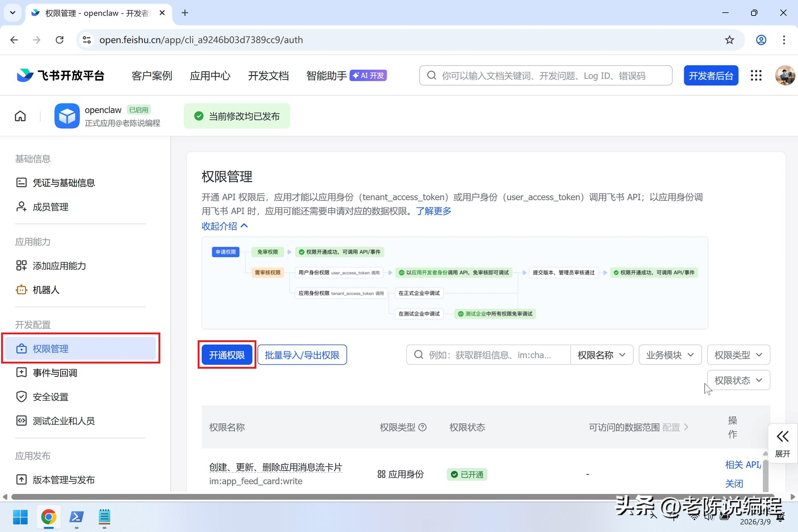Open the 权限名称 dropdown

(601, 355)
